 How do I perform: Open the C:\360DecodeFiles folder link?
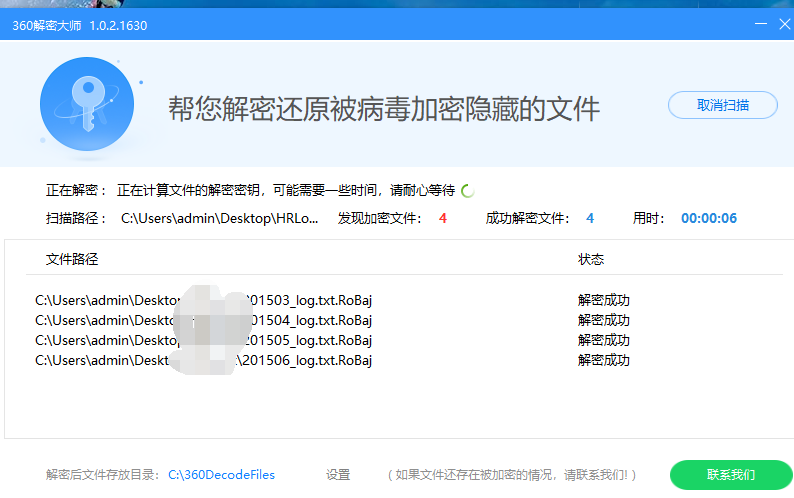click(x=221, y=475)
